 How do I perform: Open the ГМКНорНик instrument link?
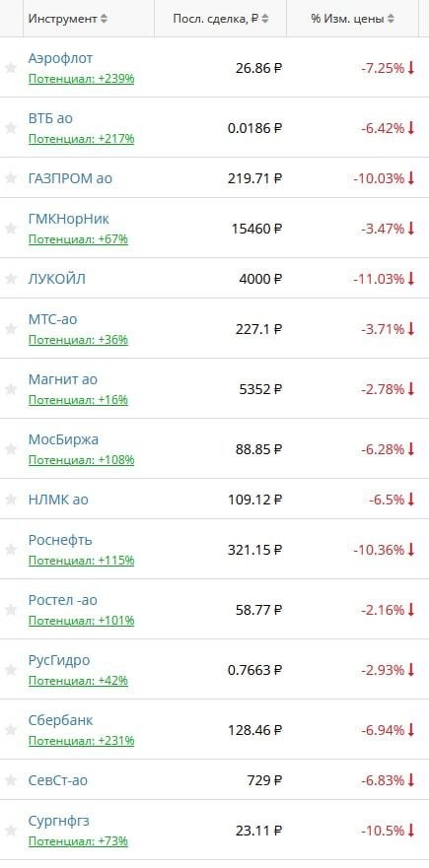69,219
